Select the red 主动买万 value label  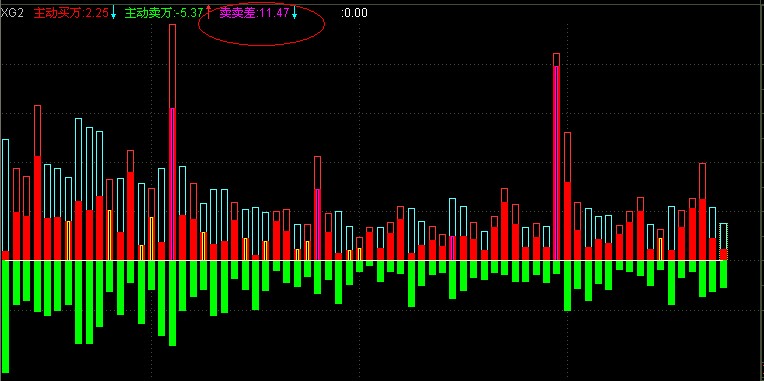[x=71, y=13]
